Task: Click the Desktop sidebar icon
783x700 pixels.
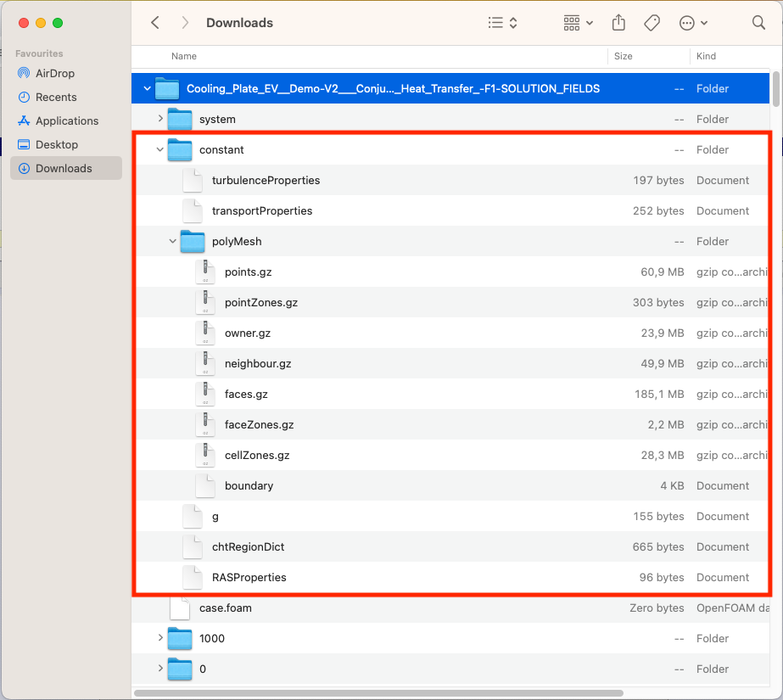Action: [x=24, y=144]
